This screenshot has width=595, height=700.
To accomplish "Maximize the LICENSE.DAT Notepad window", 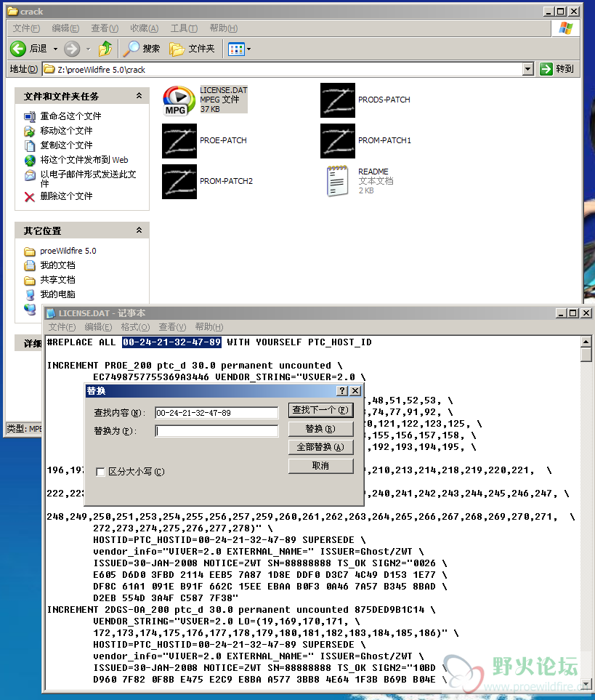I will [573, 313].
